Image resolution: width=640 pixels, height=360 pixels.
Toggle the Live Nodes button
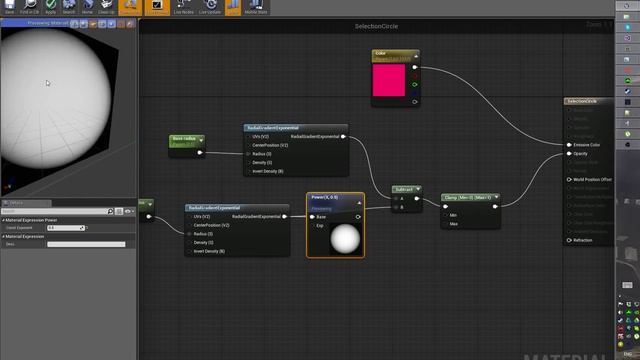pos(183,7)
